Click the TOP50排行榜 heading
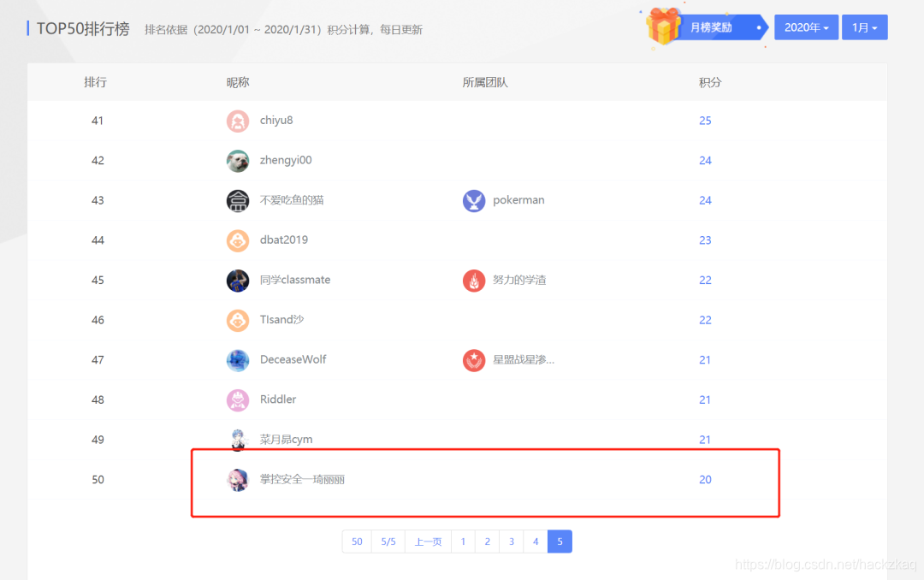 click(x=83, y=28)
